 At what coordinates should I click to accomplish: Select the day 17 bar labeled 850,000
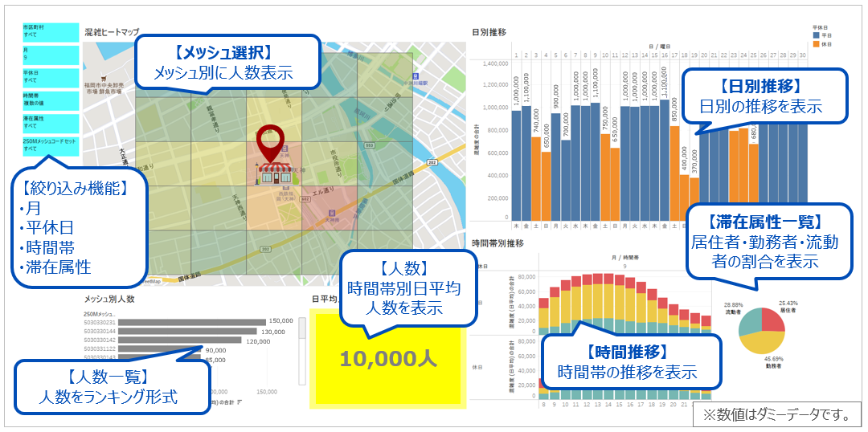click(x=674, y=173)
